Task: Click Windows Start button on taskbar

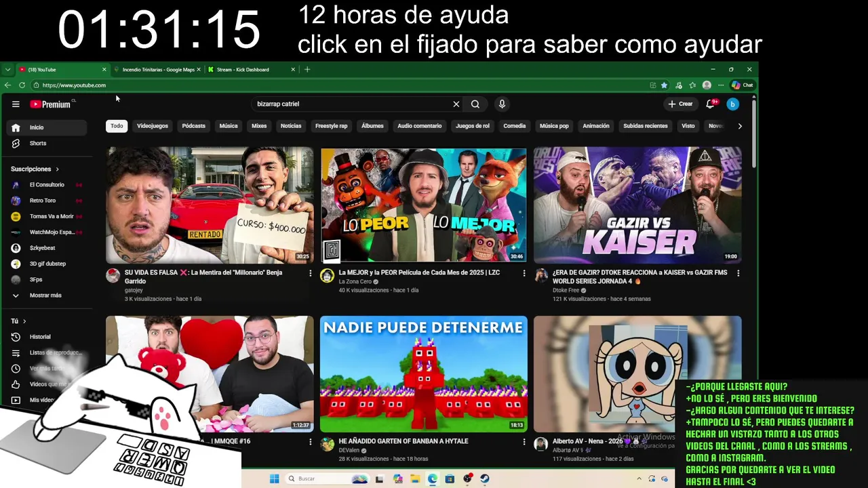Action: coord(274,479)
